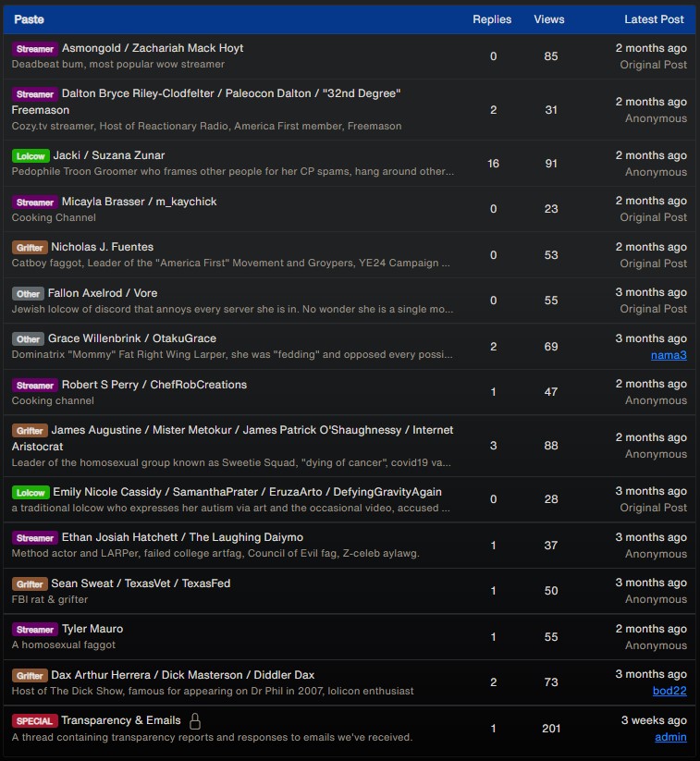Click the 'FBI rat & grifter' description
Viewport: 700px width, 761px height.
[x=50, y=599]
